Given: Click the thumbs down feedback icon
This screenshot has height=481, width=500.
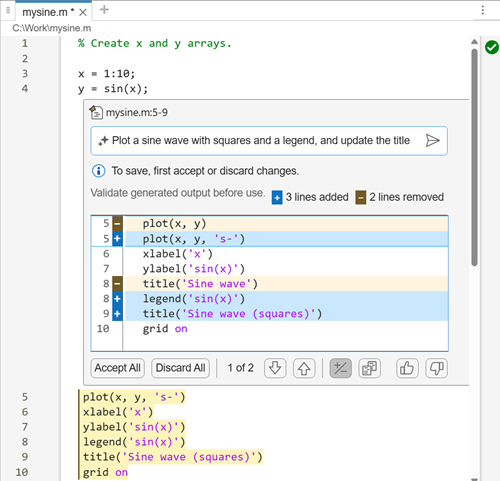Looking at the screenshot, I should coord(436,368).
